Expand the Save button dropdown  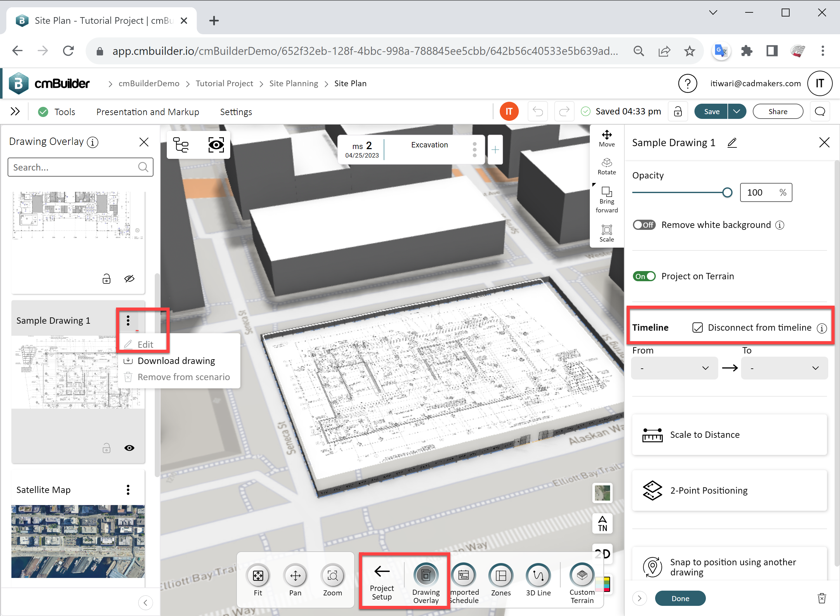[x=737, y=111]
